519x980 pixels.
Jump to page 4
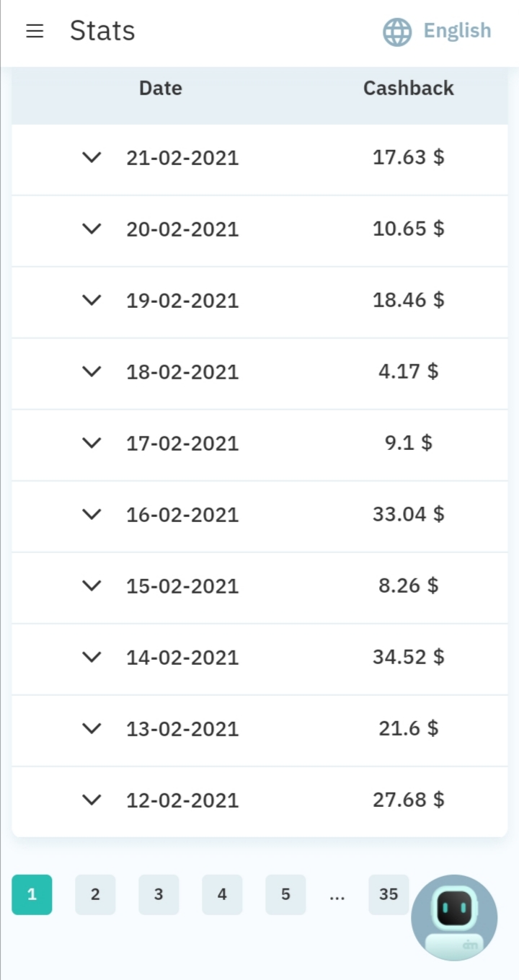(222, 894)
